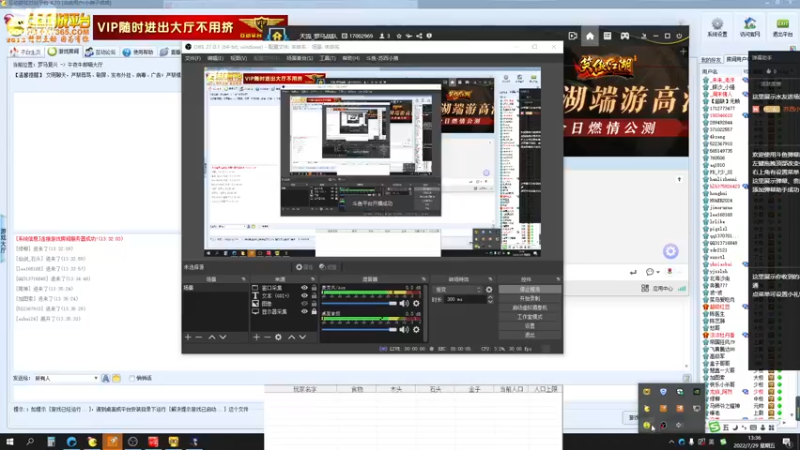Click Stop Streaming button in OBS controls
800x450 pixels.
click(530, 289)
